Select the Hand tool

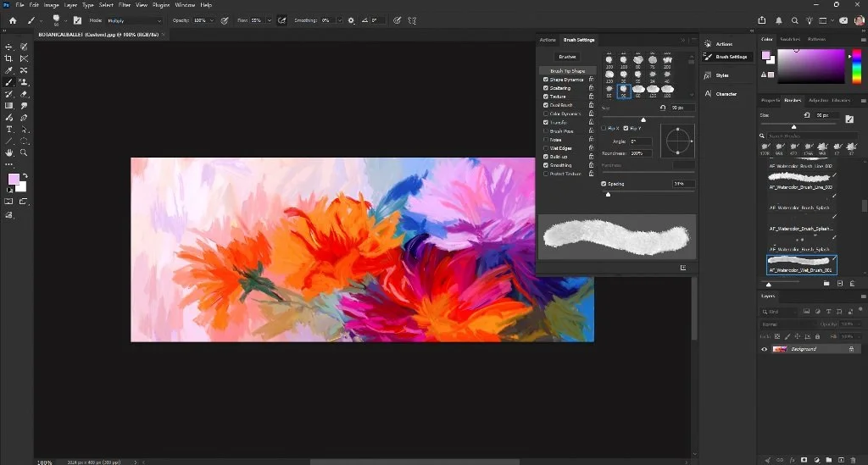pyautogui.click(x=8, y=152)
